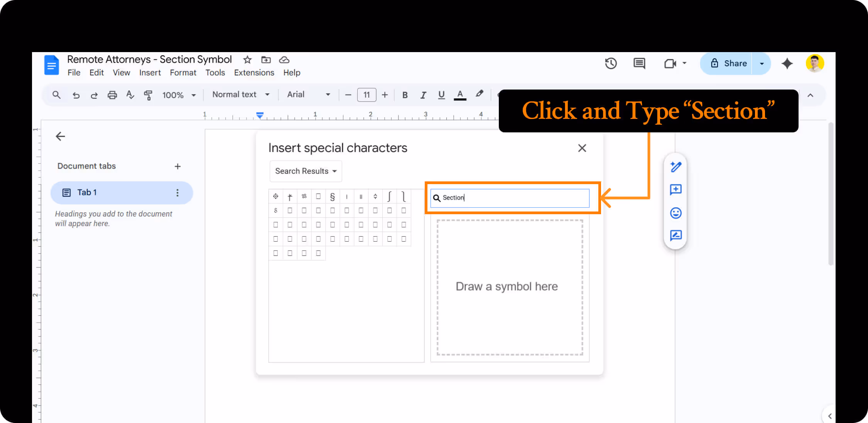This screenshot has width=868, height=423.
Task: Open the comments history icon
Action: pos(639,63)
